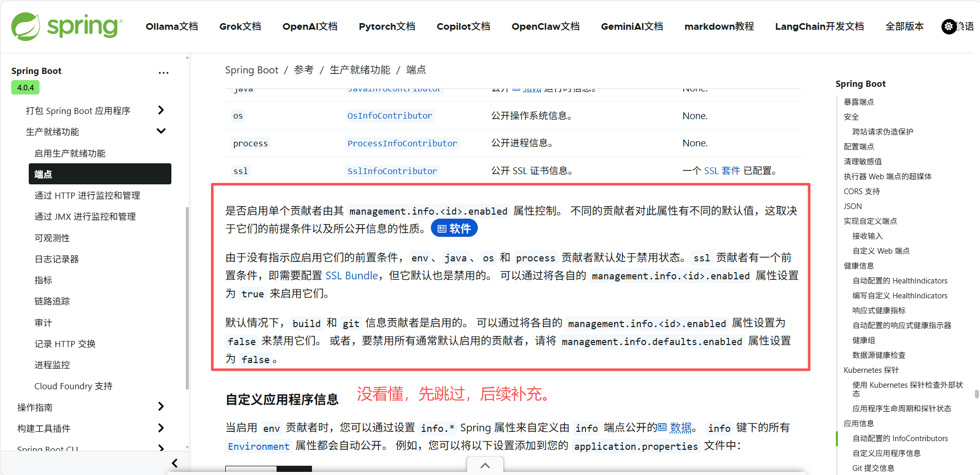This screenshot has width=980, height=475.
Task: Jump to 安全 in table of contents
Action: (851, 117)
